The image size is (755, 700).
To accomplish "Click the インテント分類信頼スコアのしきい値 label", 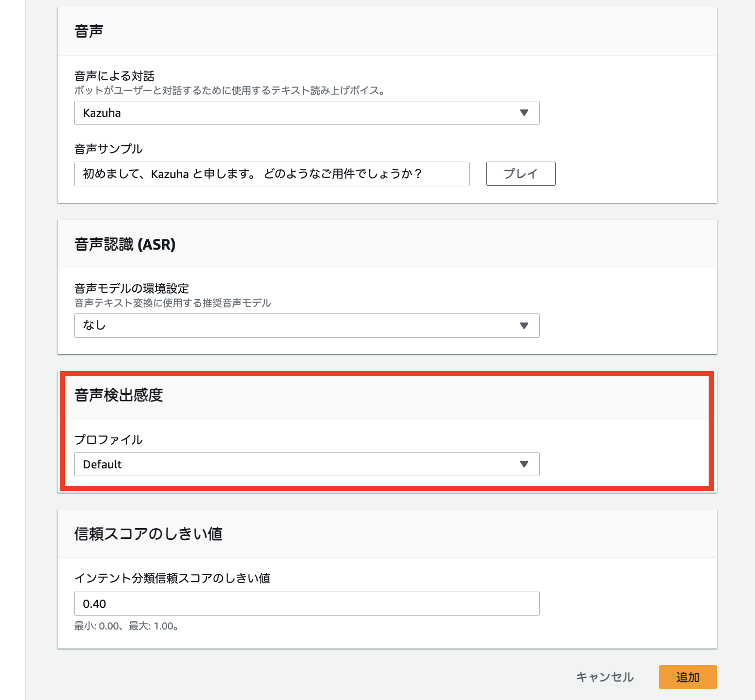I will click(174, 579).
